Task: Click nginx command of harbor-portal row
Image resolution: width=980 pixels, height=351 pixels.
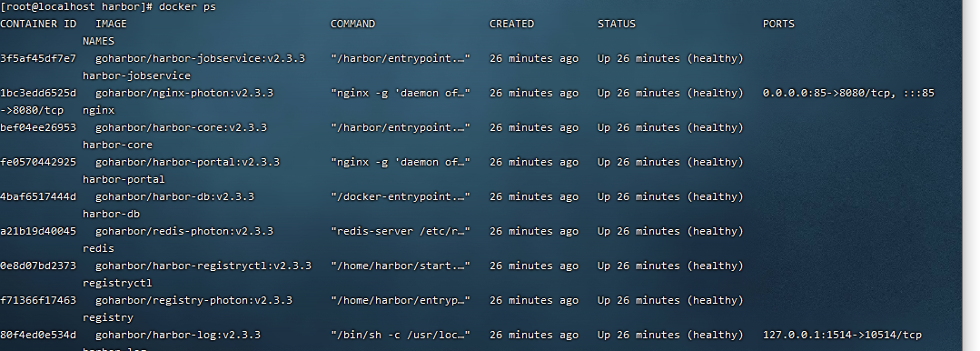Action: tap(401, 162)
